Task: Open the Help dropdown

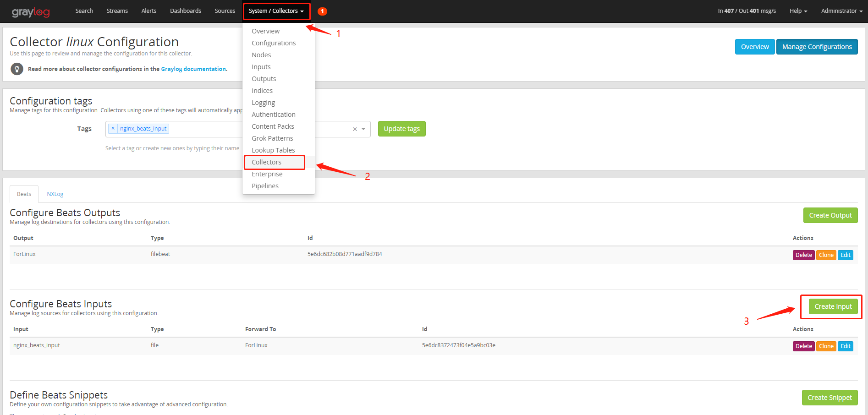Action: click(x=798, y=11)
